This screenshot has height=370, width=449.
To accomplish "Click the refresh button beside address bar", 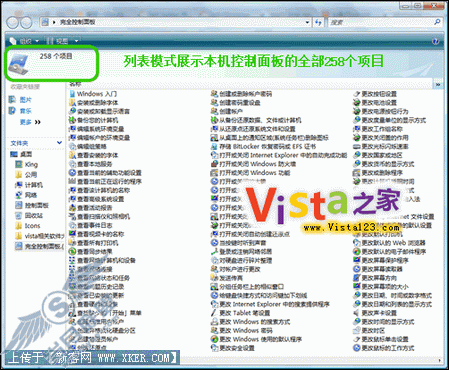I will [318, 22].
